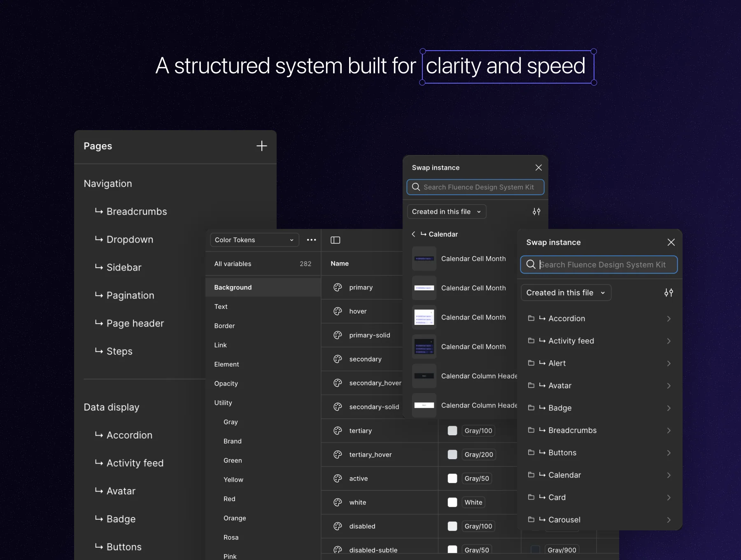This screenshot has height=560, width=741.
Task: Click palette icon for primary variable
Action: tap(338, 287)
